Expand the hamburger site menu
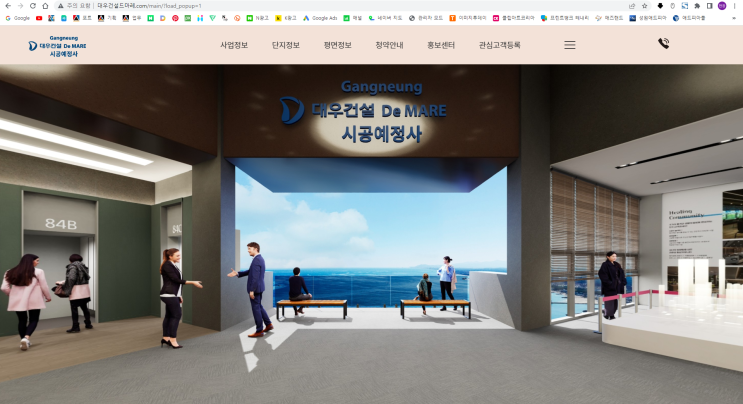This screenshot has width=743, height=404. point(570,45)
